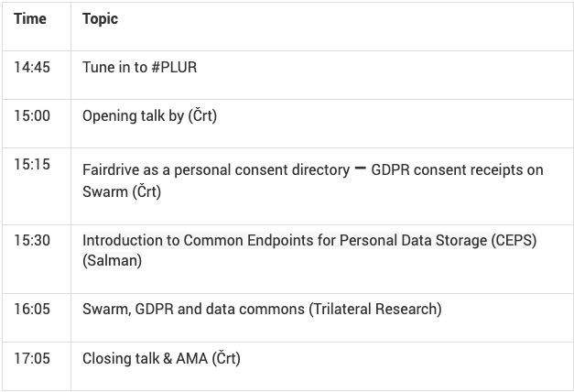Screen dimensions: 574x392
Task: Click the 15:00 time entry
Action: click(32, 116)
